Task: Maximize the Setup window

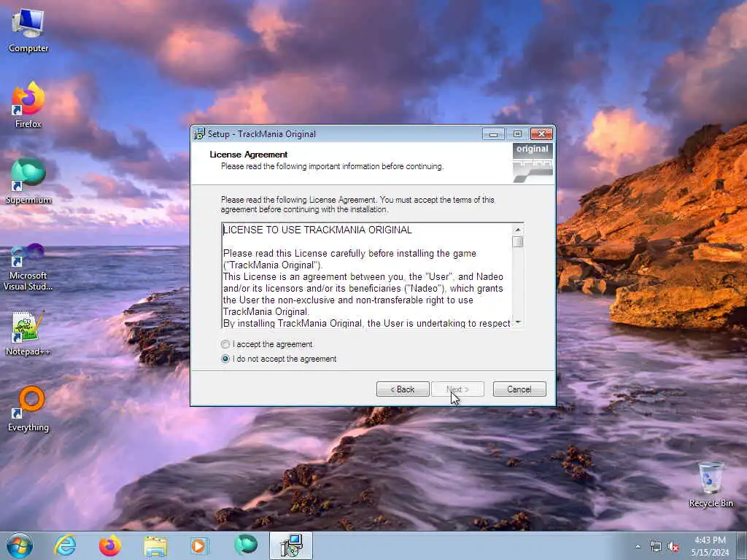Action: coord(517,134)
